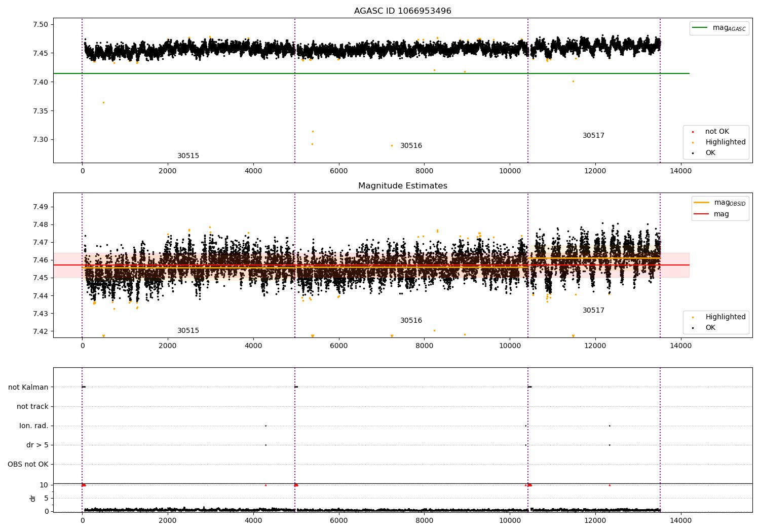Click the 7.42 y-axis tick in middle plot

[x=40, y=331]
